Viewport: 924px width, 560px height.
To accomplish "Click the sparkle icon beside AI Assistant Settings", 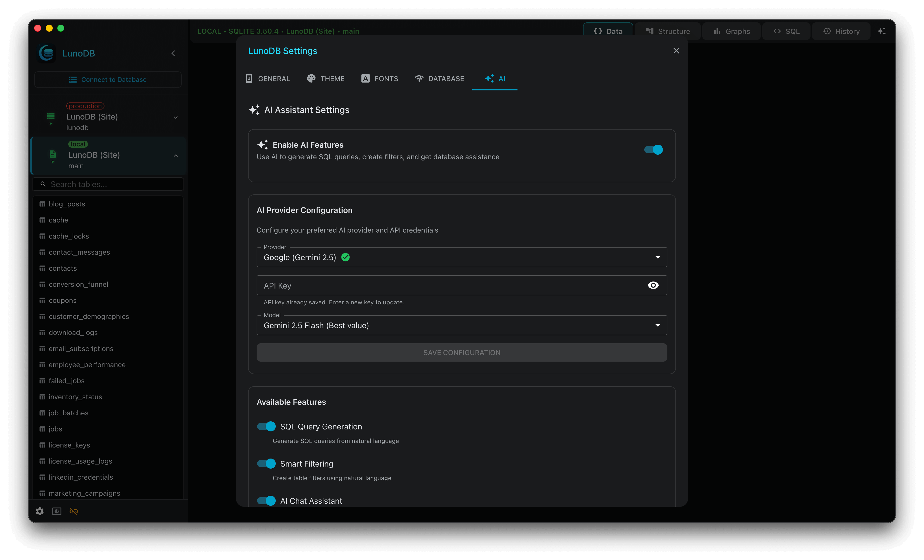I will pos(254,110).
